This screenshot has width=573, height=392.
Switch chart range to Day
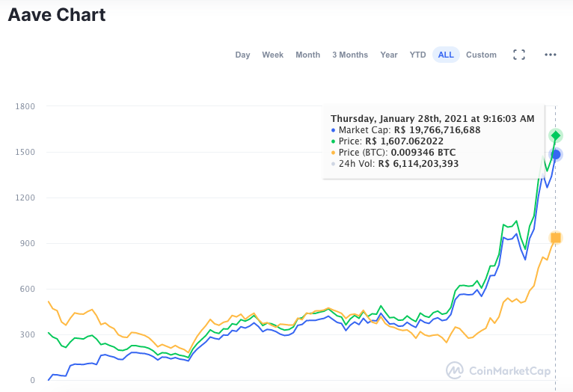[x=242, y=55]
